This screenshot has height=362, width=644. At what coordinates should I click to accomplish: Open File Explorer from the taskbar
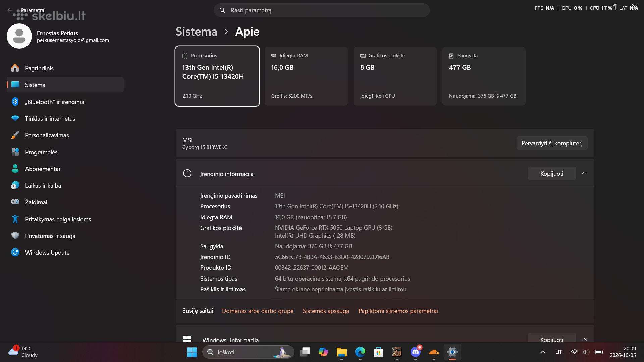click(x=342, y=352)
